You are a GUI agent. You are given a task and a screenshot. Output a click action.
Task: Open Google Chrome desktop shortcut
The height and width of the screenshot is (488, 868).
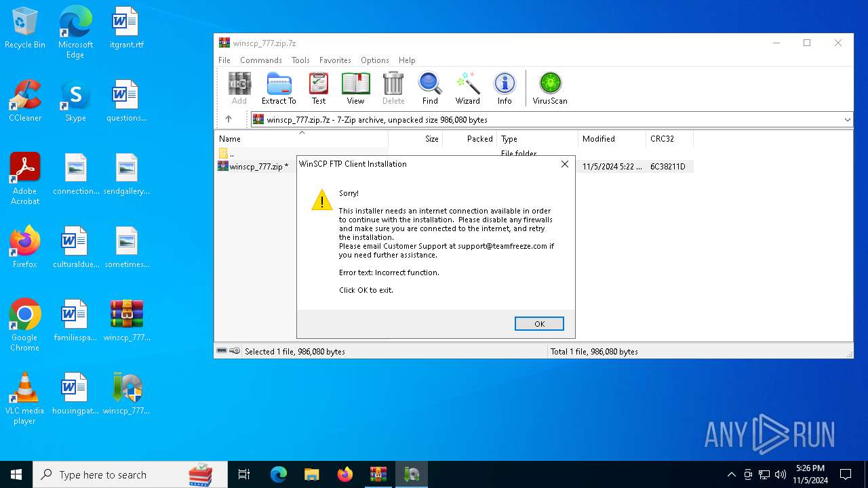click(25, 325)
